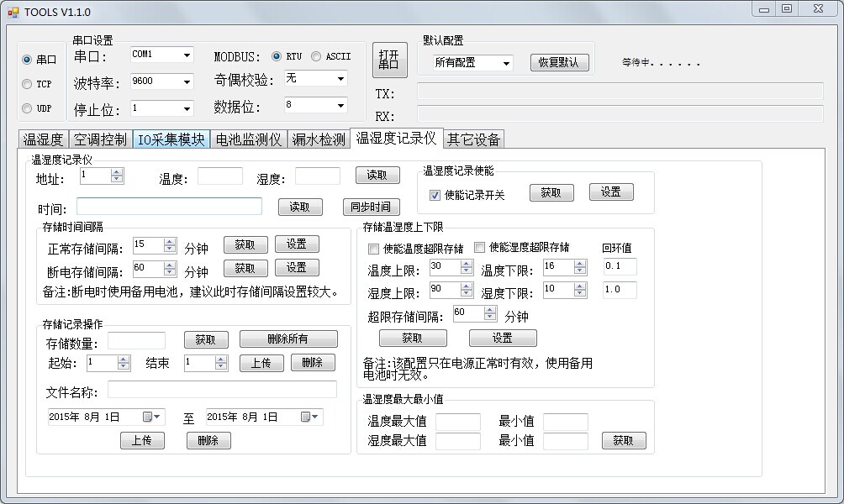
Task: Expand the 串口 COM1 port dropdown
Action: 186,55
